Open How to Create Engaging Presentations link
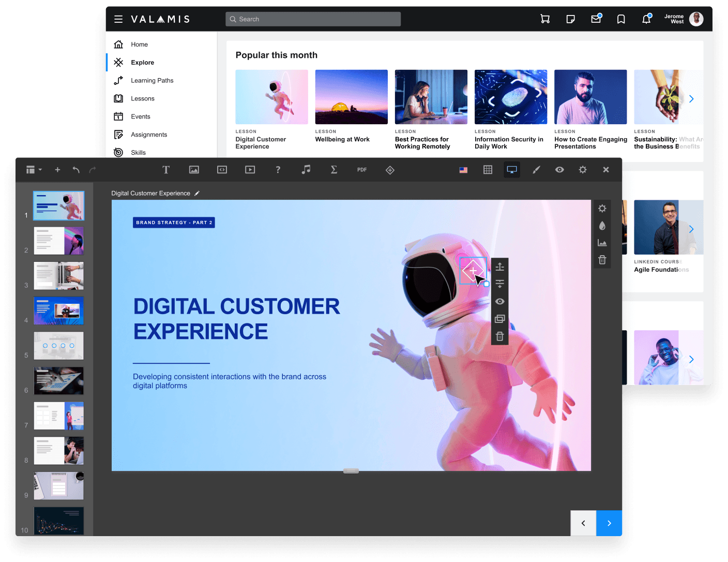728x562 pixels. [x=590, y=143]
